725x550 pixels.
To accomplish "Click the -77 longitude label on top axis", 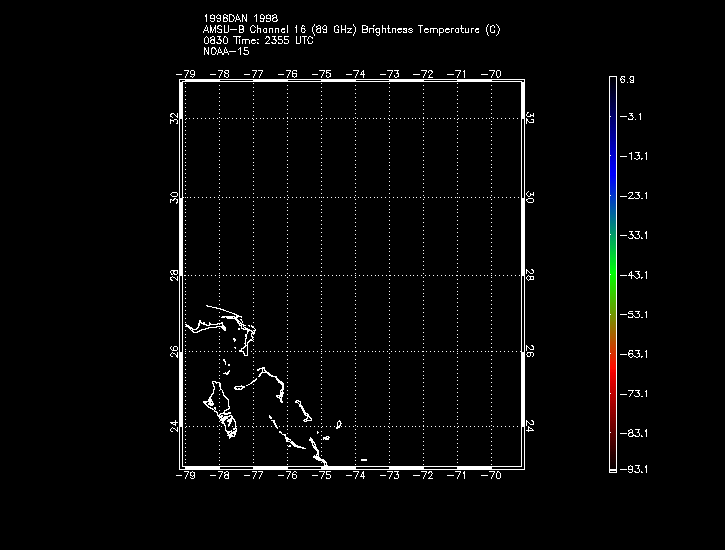I will (253, 74).
